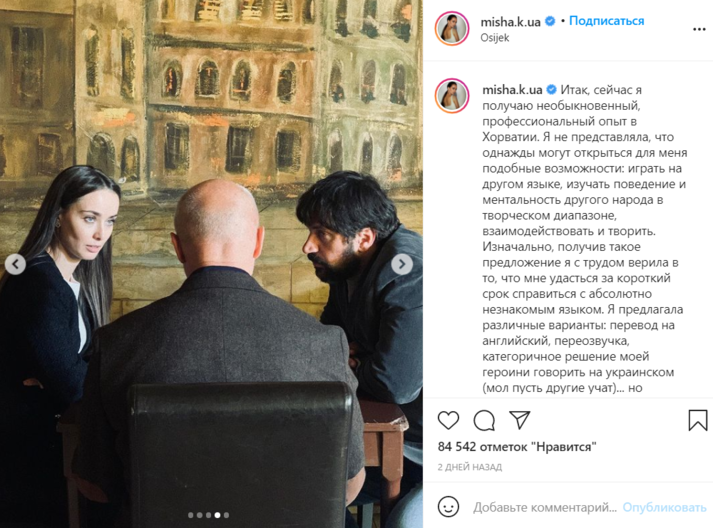Image resolution: width=713 pixels, height=528 pixels.
Task: Advance to next photo arrow
Action: tap(402, 264)
